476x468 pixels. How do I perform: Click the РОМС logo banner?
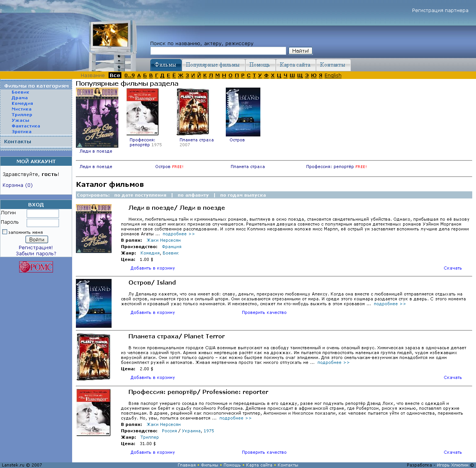36,267
